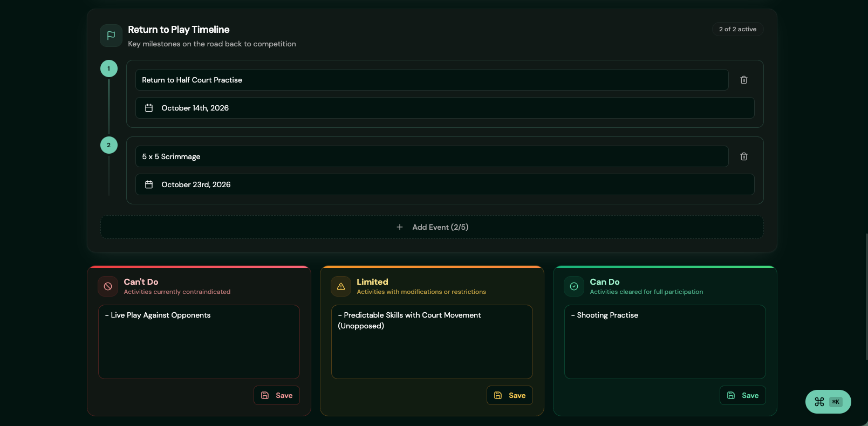Screen dimensions: 868x426
Task: Click the Can't Do card heading
Action: pyautogui.click(x=141, y=282)
